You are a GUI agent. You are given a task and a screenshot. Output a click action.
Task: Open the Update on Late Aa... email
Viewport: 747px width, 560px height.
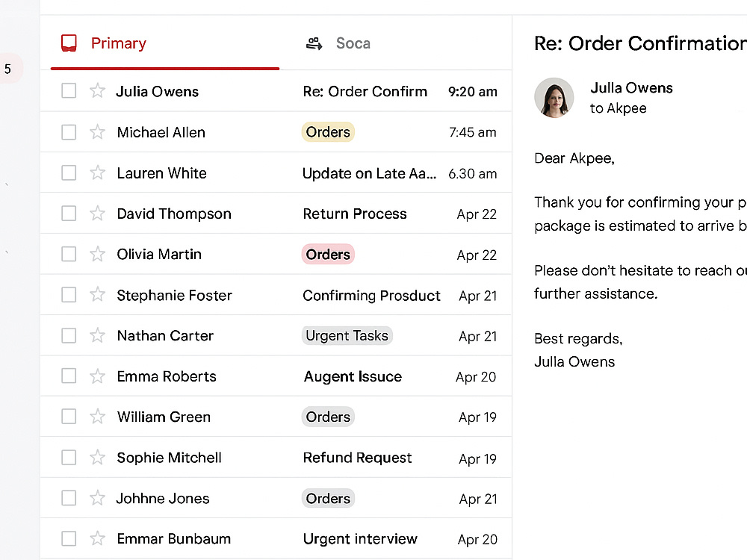369,173
